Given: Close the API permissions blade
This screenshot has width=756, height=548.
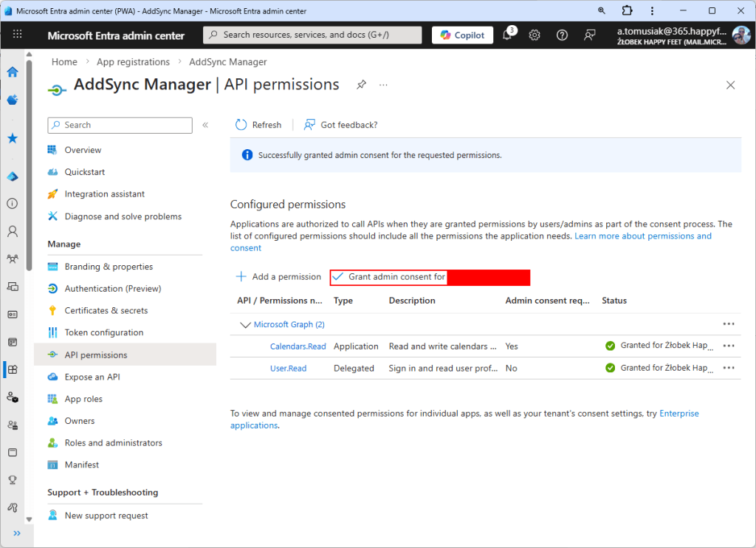Looking at the screenshot, I should [730, 85].
